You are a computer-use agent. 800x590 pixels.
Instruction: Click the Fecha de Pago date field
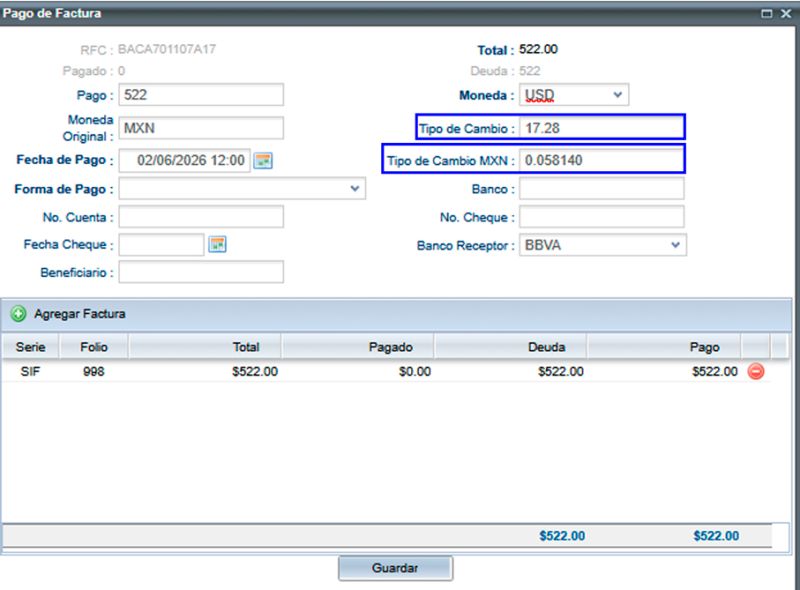[185, 161]
